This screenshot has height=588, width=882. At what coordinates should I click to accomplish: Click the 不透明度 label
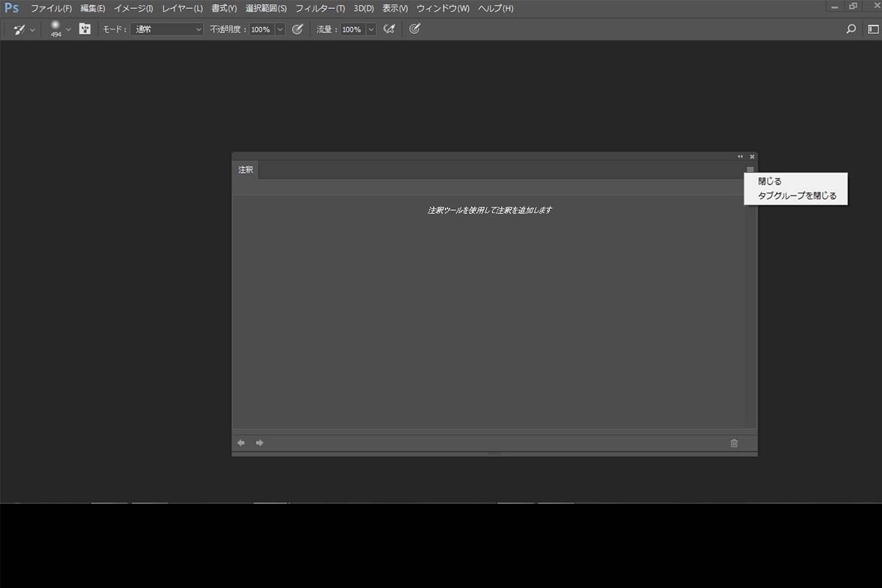coord(229,29)
